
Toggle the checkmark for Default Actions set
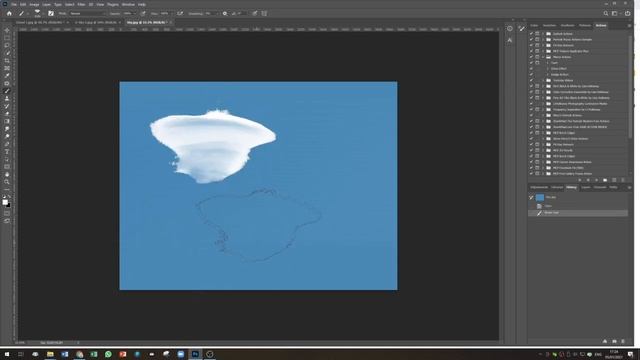pos(531,34)
